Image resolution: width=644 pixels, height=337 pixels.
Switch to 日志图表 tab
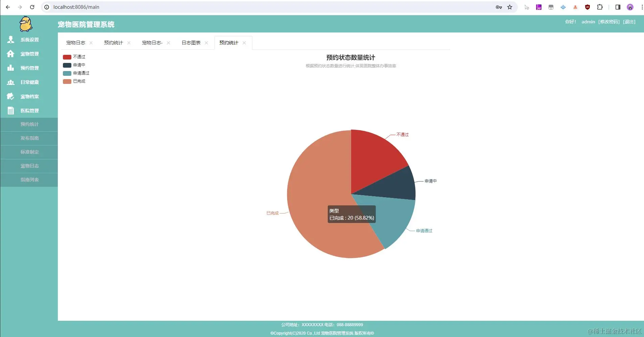point(191,43)
